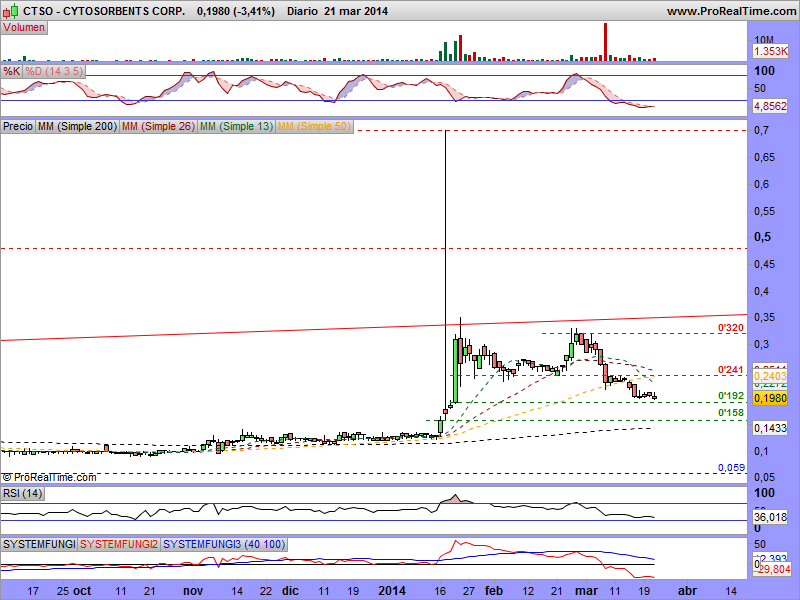Select the MM (Simple 13) moving average label
Screen dimensions: 800x600
(x=236, y=126)
